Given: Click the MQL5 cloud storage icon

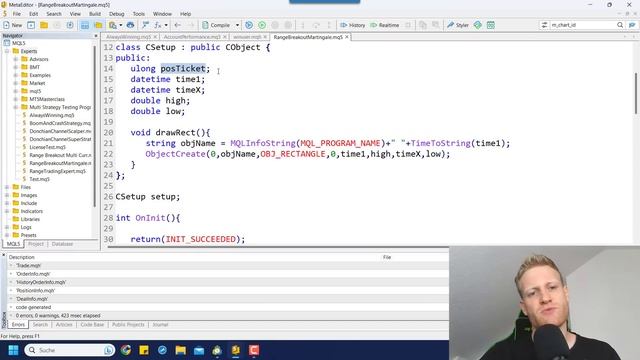Looking at the screenshot, I should click(x=130, y=25).
